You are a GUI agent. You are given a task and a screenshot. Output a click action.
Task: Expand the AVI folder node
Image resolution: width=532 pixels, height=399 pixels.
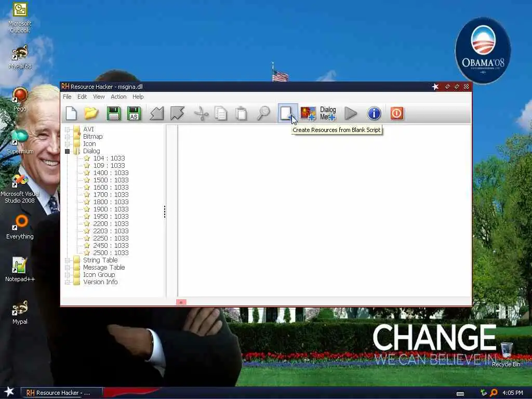click(x=67, y=129)
